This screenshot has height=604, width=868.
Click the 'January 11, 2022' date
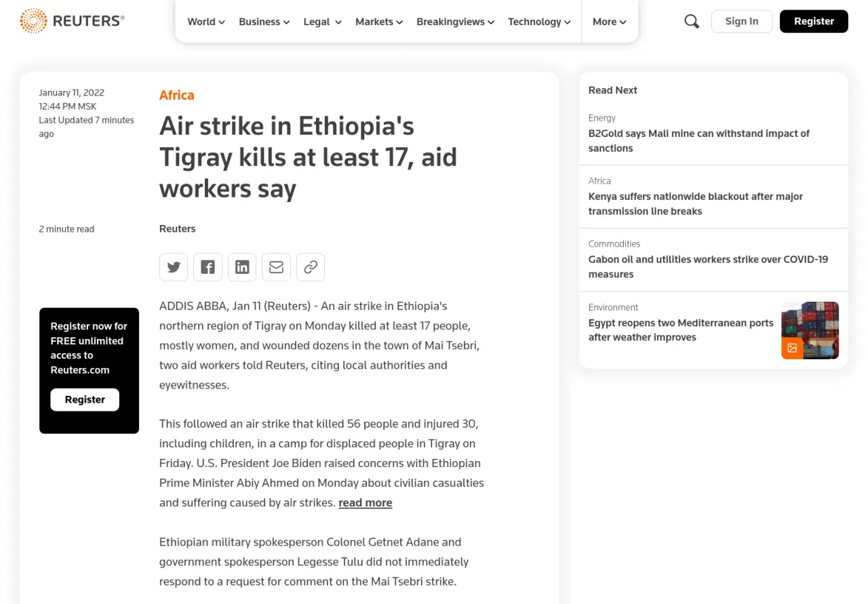[x=71, y=93]
